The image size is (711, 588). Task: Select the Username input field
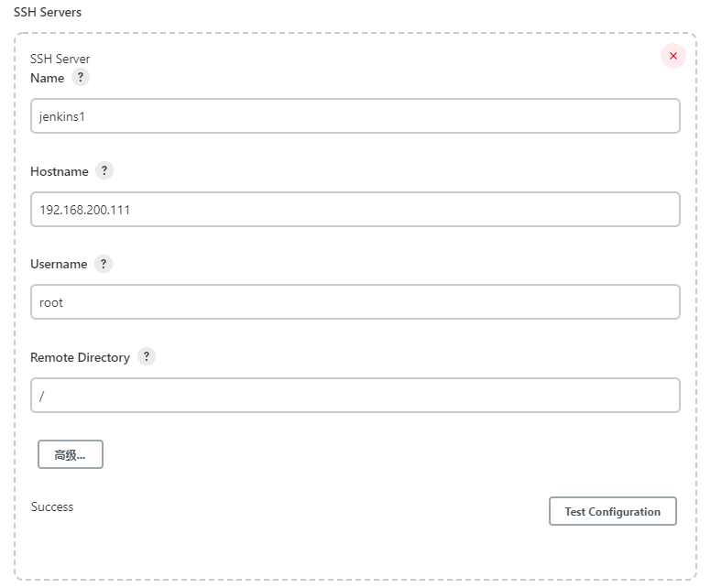coord(355,302)
